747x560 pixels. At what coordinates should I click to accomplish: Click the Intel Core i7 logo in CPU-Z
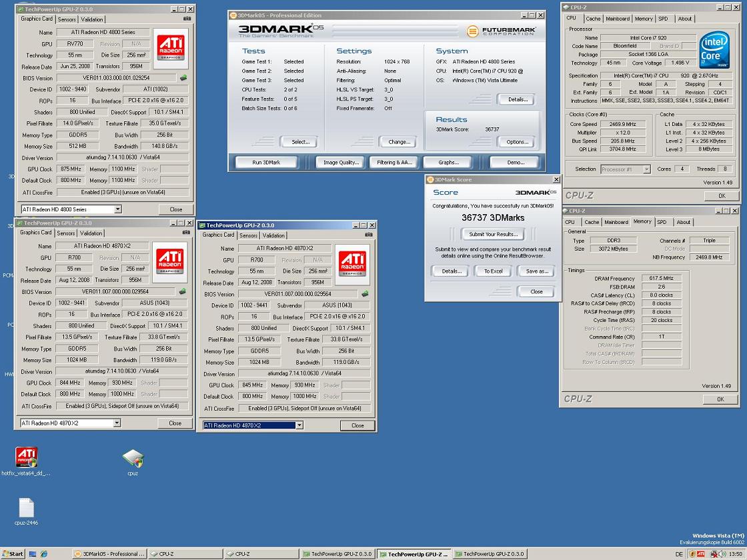(714, 49)
